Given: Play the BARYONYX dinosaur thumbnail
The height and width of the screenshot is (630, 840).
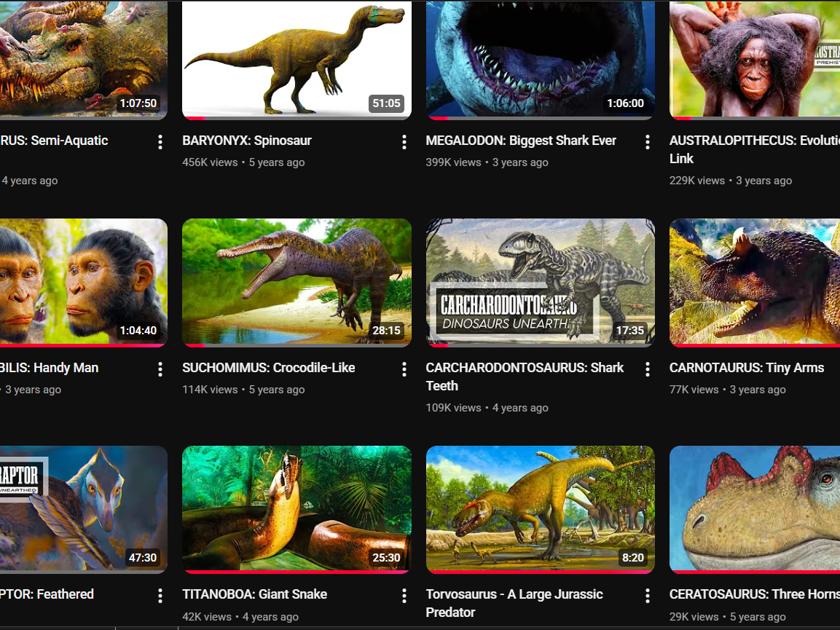Looking at the screenshot, I should (297, 59).
